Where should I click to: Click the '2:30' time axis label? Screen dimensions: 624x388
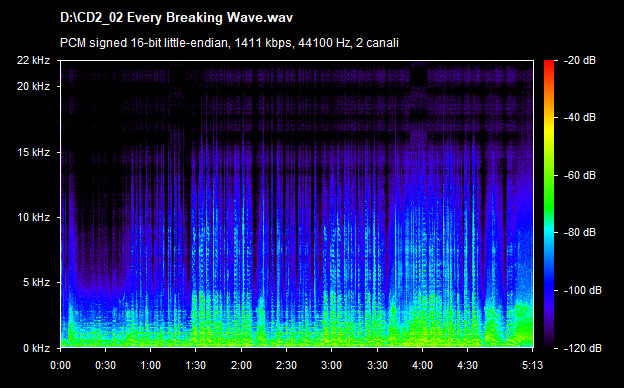tap(287, 365)
